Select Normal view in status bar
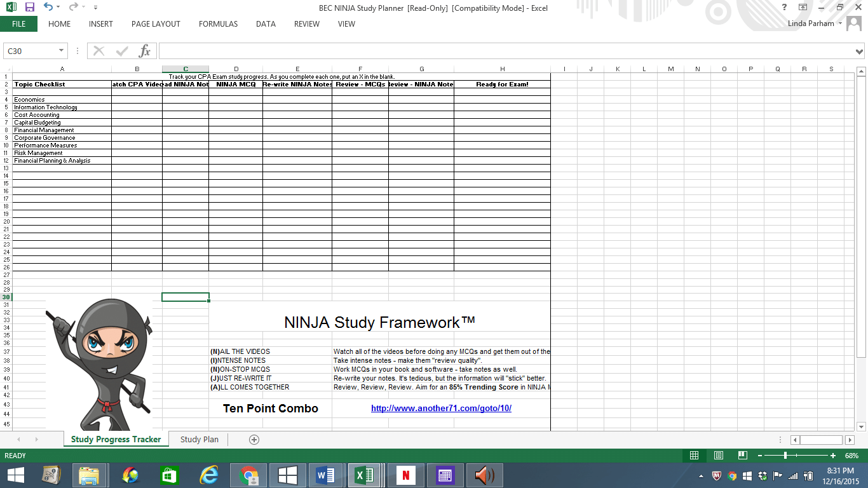The height and width of the screenshot is (488, 868). tap(695, 456)
